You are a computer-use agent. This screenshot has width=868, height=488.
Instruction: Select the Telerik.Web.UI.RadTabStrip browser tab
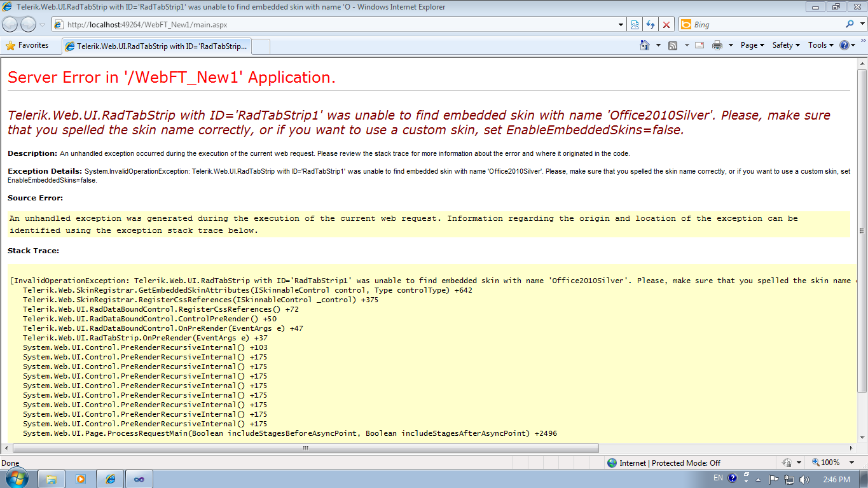(157, 46)
